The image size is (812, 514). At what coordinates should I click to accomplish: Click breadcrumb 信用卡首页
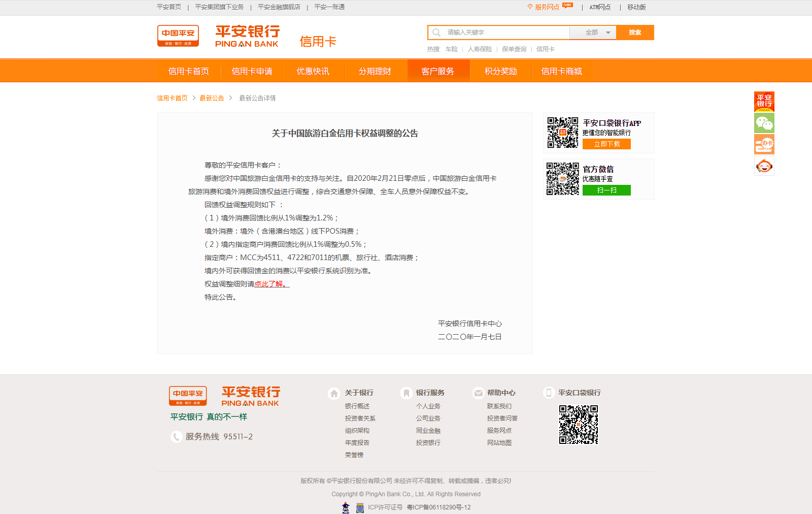coord(172,98)
